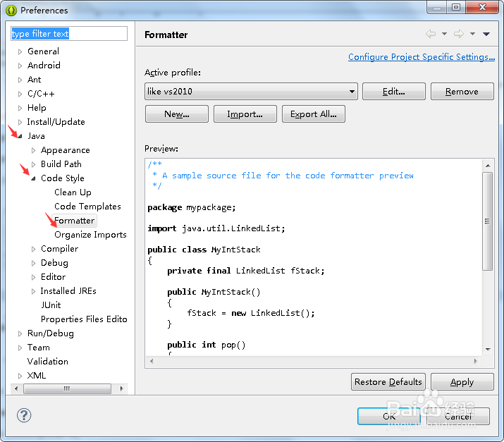Click preview horizontal scroll left arrow
The width and height of the screenshot is (504, 442).
pyautogui.click(x=152, y=361)
